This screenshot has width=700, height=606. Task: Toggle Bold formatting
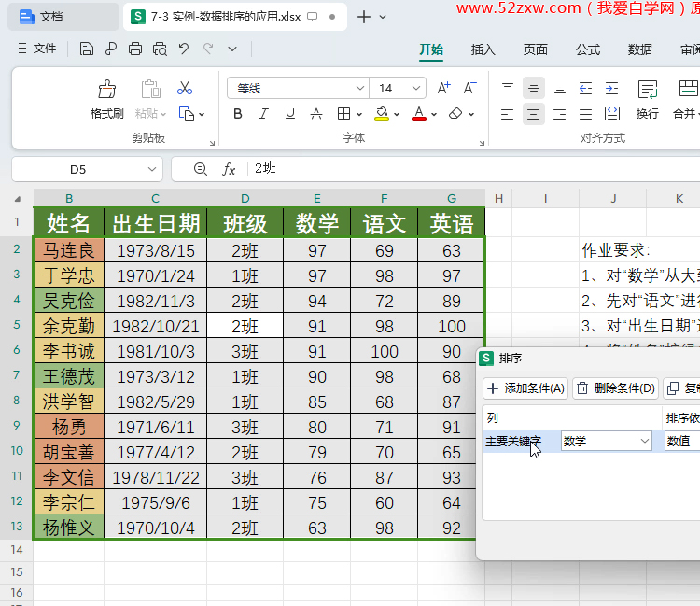tap(238, 114)
